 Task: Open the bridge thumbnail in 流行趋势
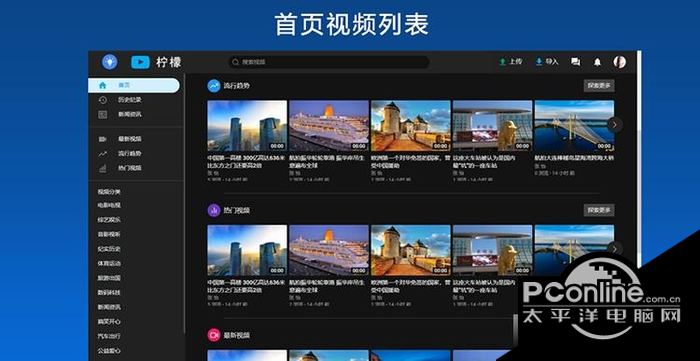click(574, 126)
